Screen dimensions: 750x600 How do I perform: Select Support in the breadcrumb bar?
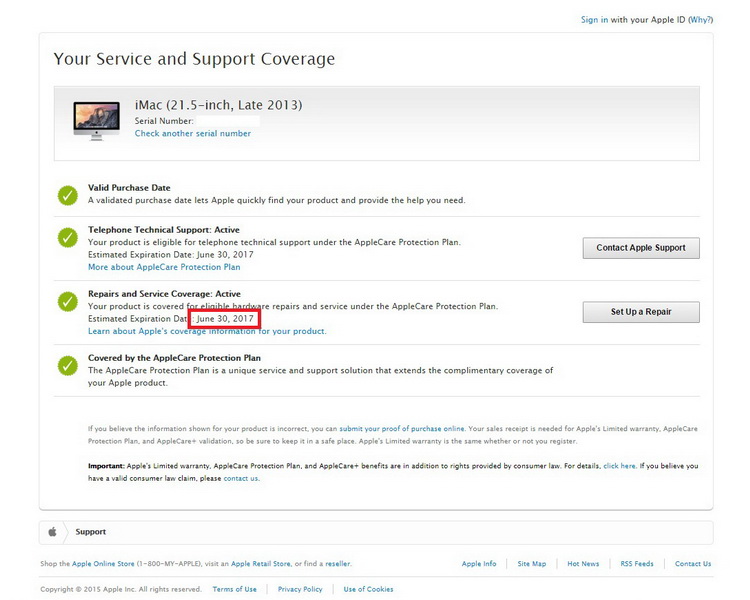90,532
